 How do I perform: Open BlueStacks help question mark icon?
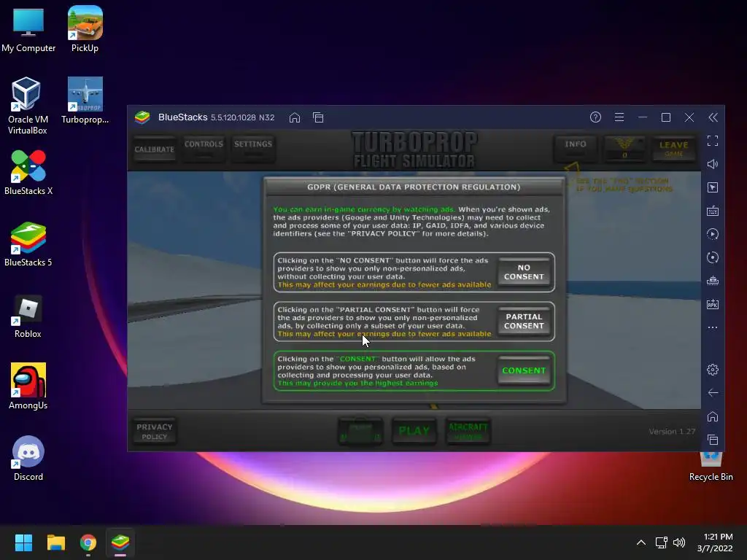pyautogui.click(x=595, y=117)
